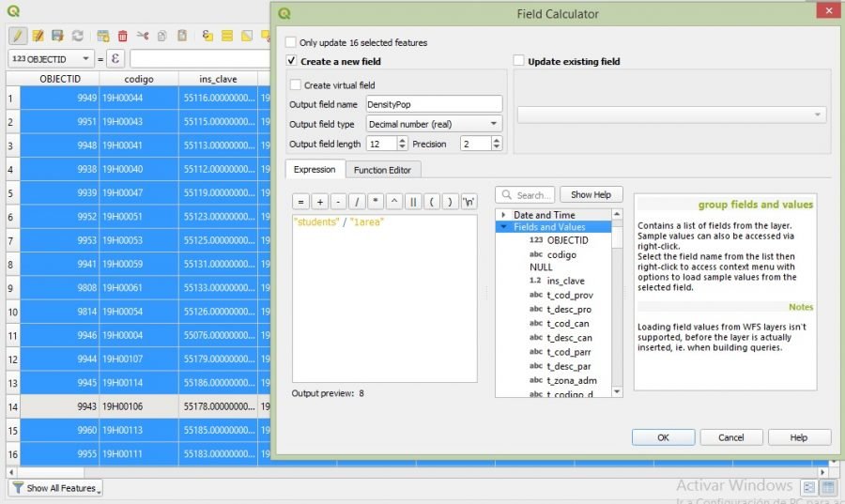The height and width of the screenshot is (504, 845).
Task: Open the OBJECTID field selector dropdown
Action: tap(52, 59)
